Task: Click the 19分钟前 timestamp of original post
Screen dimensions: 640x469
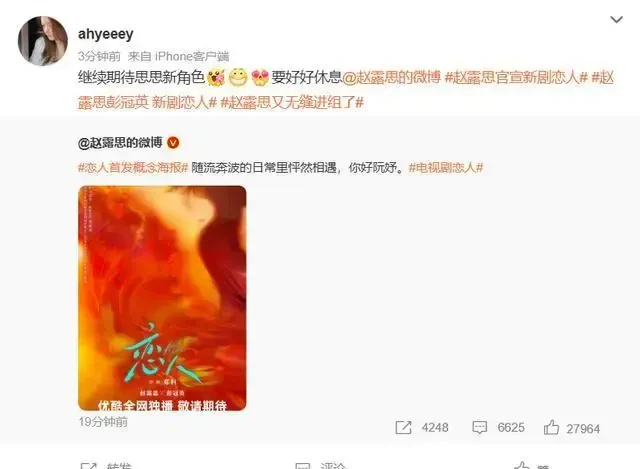Action: (103, 422)
